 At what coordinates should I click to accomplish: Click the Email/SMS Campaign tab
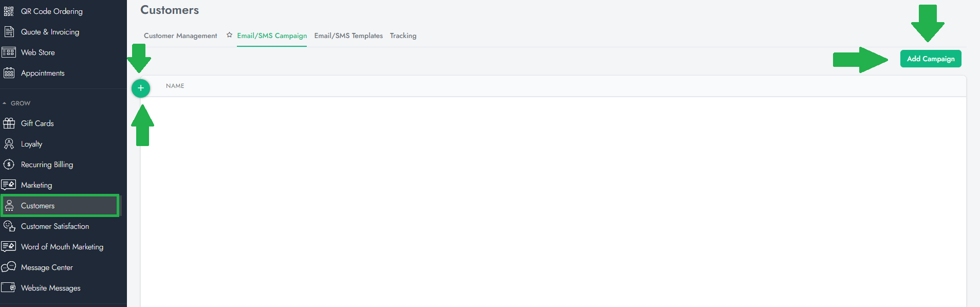pos(272,36)
